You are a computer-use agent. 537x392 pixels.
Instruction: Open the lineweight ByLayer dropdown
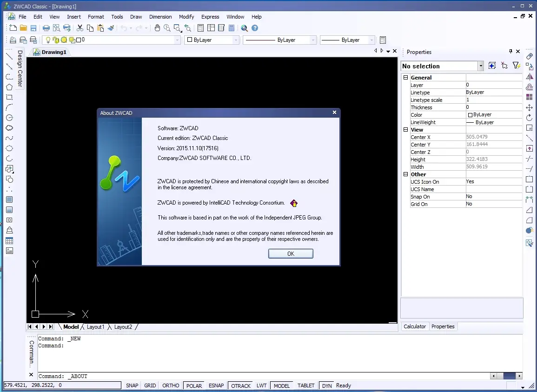click(x=371, y=40)
